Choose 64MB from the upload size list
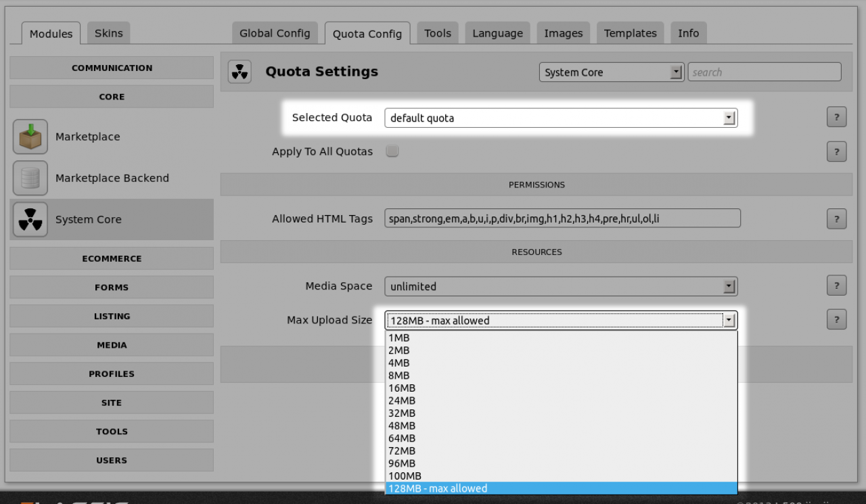866x504 pixels. click(x=402, y=438)
